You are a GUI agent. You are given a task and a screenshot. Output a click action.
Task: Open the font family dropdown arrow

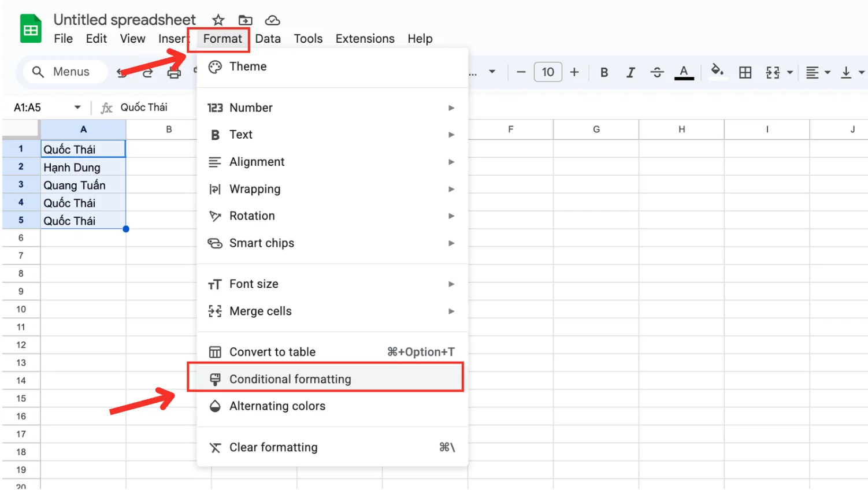[492, 72]
